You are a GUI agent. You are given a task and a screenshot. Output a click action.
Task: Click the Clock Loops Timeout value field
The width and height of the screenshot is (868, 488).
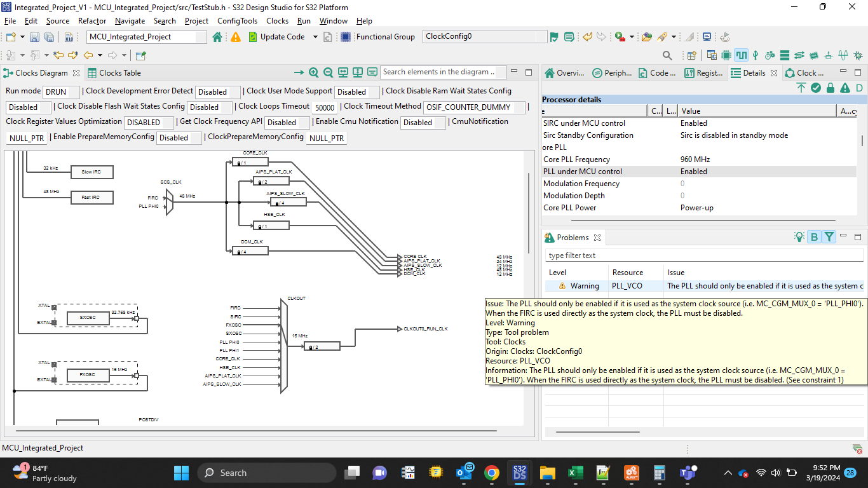click(x=325, y=107)
